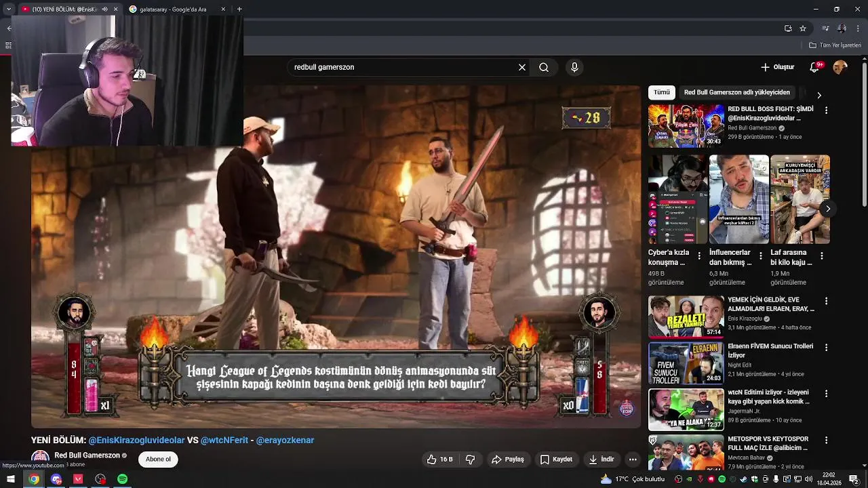Clear the YouTube search text
The height and width of the screenshot is (488, 868).
click(x=522, y=67)
